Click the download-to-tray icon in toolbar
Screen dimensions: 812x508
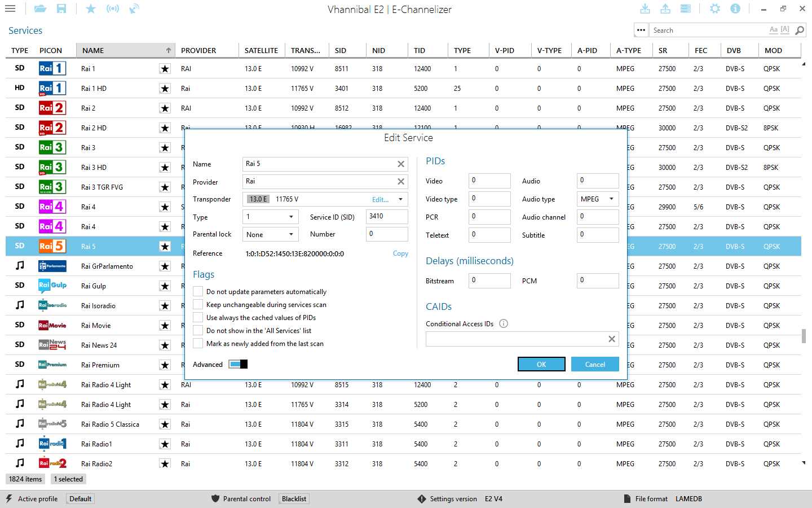click(645, 9)
